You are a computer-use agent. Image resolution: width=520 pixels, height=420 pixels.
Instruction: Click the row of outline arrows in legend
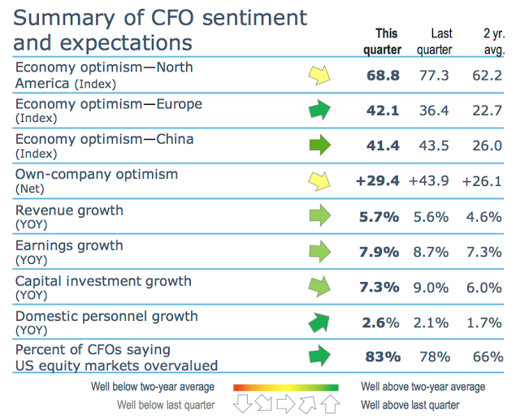285,405
